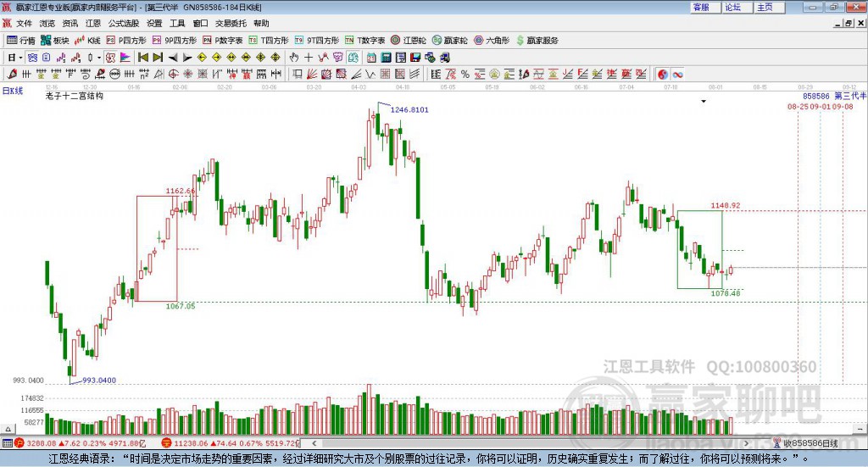Open the T数字表 number table
The height and width of the screenshot is (467, 868).
click(364, 41)
